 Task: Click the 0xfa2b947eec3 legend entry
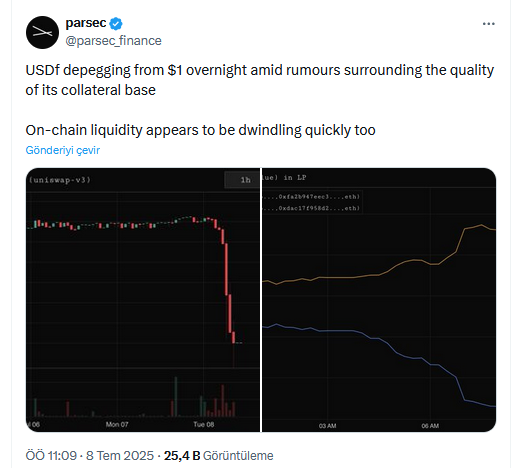click(312, 197)
